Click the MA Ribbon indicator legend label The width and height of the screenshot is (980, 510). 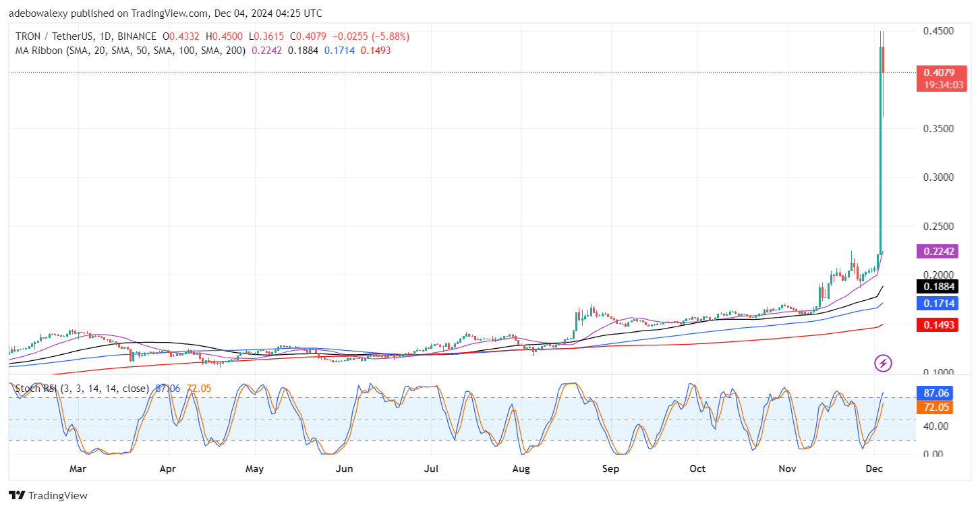pos(131,51)
